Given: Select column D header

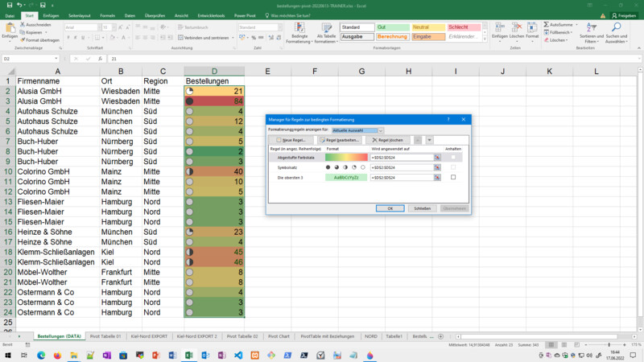Looking at the screenshot, I should 214,72.
